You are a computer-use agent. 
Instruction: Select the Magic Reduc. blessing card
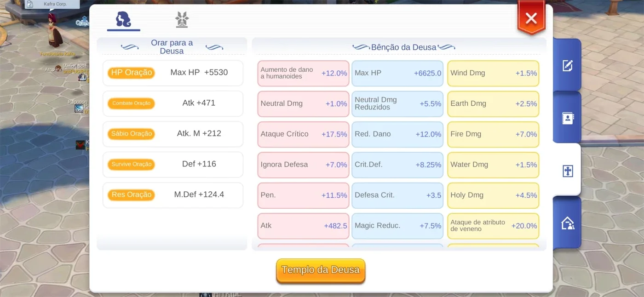(x=398, y=226)
